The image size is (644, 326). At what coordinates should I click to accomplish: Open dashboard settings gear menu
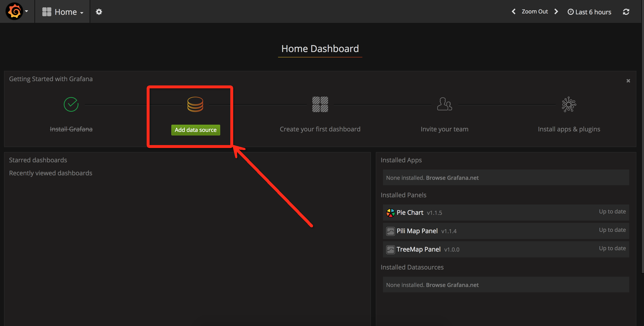[99, 12]
